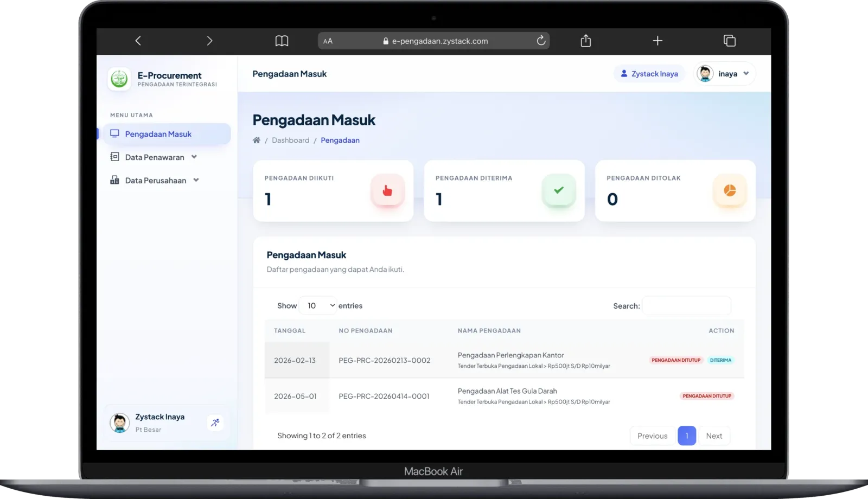Viewport: 868px width, 499px height.
Task: Click the inaya avatar in the header
Action: [705, 74]
